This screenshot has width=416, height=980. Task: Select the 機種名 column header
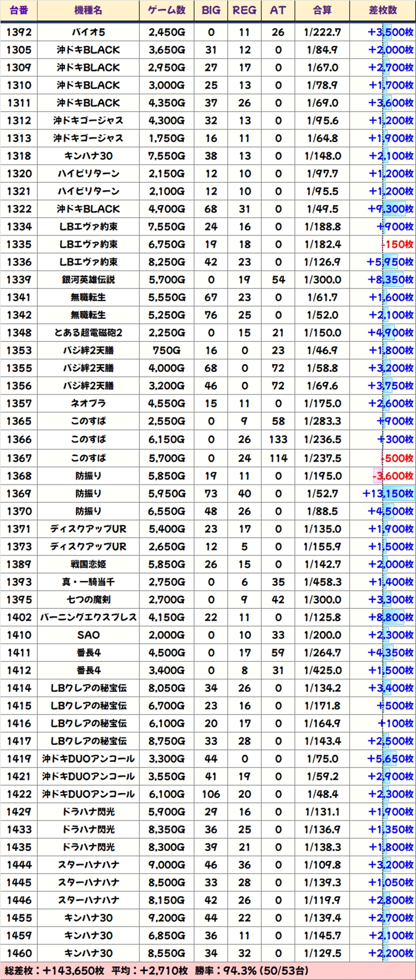[x=88, y=11]
